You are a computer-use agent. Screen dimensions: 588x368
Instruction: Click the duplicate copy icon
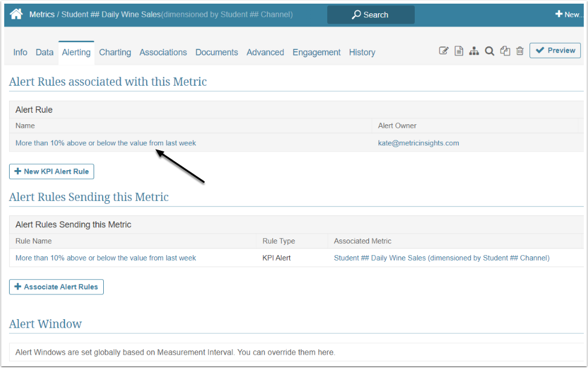pos(505,51)
